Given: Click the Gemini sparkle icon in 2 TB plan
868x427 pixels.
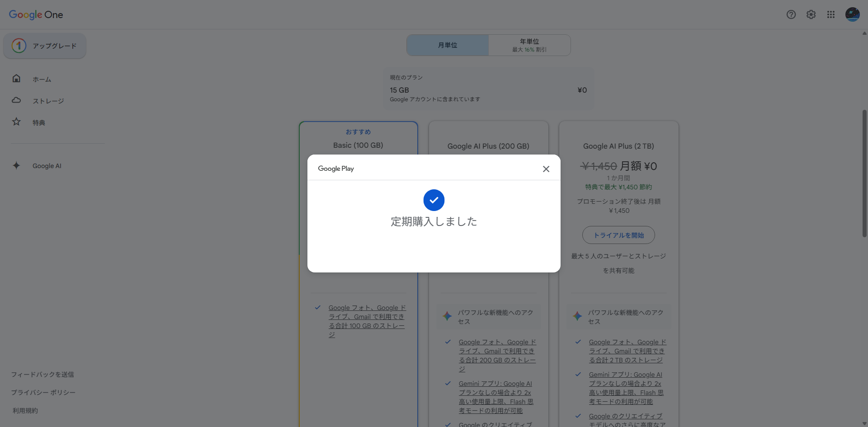Looking at the screenshot, I should [577, 316].
